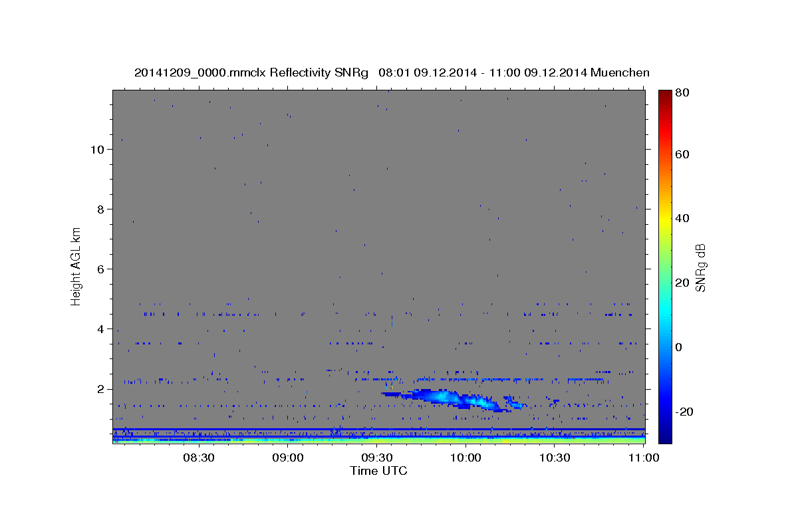The height and width of the screenshot is (532, 798).
Task: Click the yellow band of the colorbar
Action: pyautogui.click(x=665, y=219)
